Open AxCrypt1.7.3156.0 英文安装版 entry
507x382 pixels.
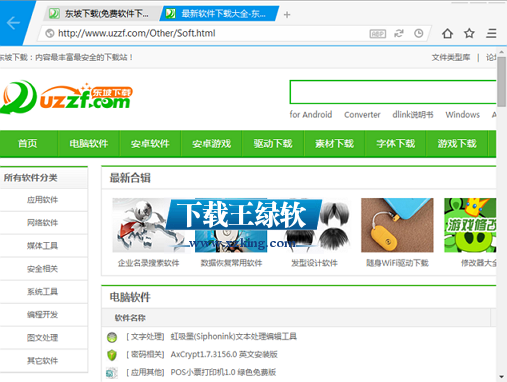coord(224,354)
